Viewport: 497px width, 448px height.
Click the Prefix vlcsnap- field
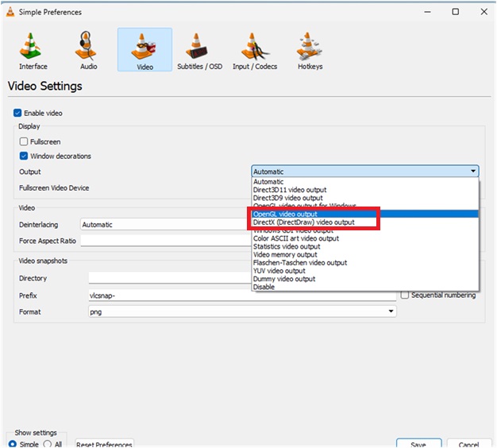point(242,295)
